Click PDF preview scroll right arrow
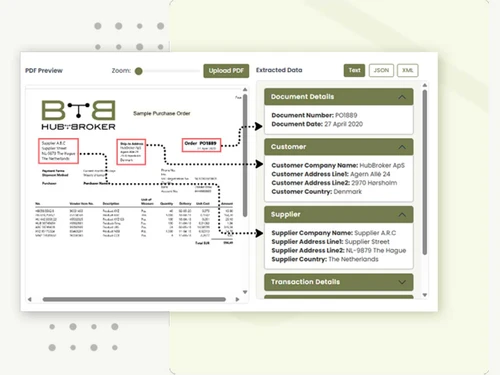The width and height of the screenshot is (500, 375). (237, 299)
